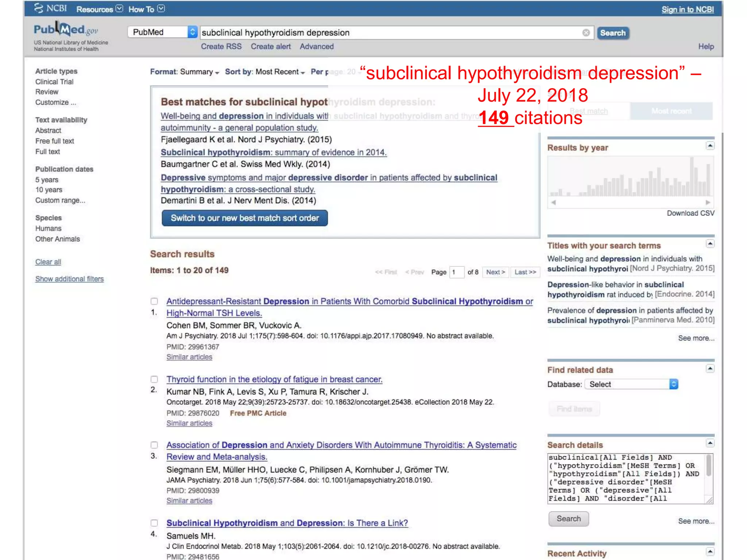This screenshot has height=560, width=747.
Task: See more search details
Action: coord(696,521)
